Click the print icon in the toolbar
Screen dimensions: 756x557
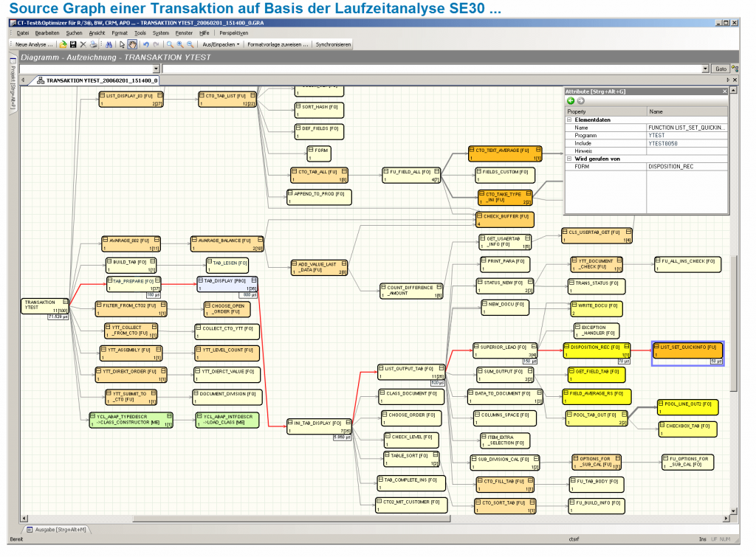(x=93, y=44)
